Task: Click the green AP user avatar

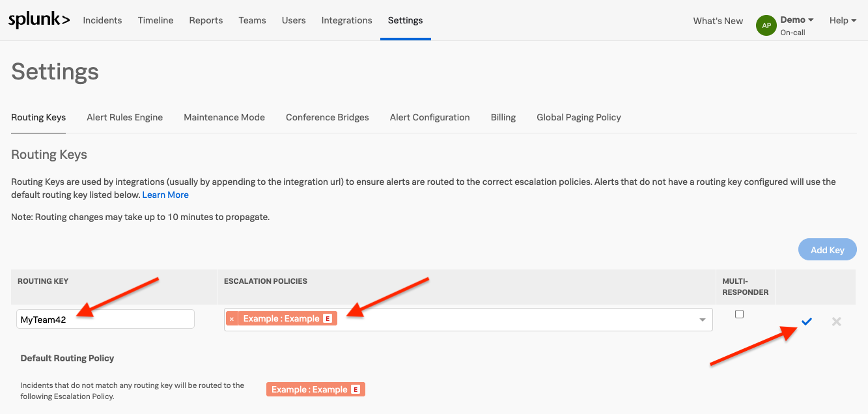Action: 766,25
